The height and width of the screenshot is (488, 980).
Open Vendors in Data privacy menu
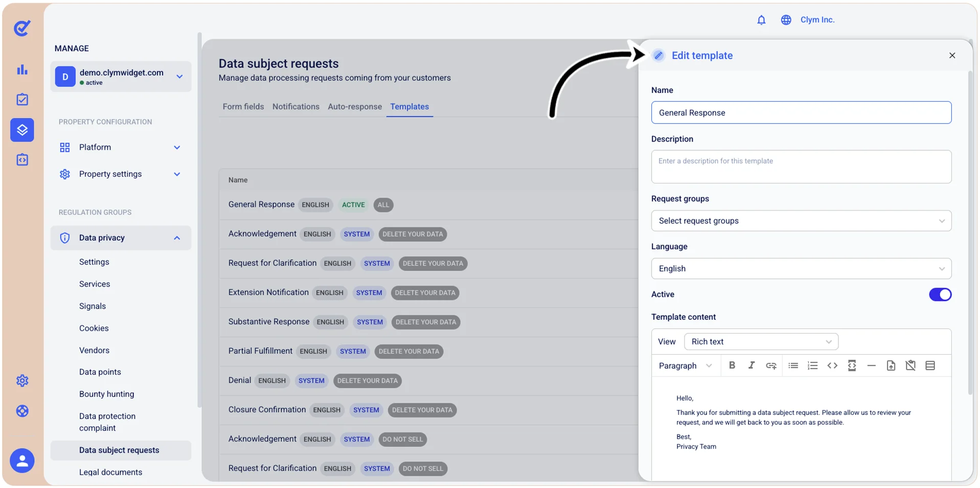(94, 350)
